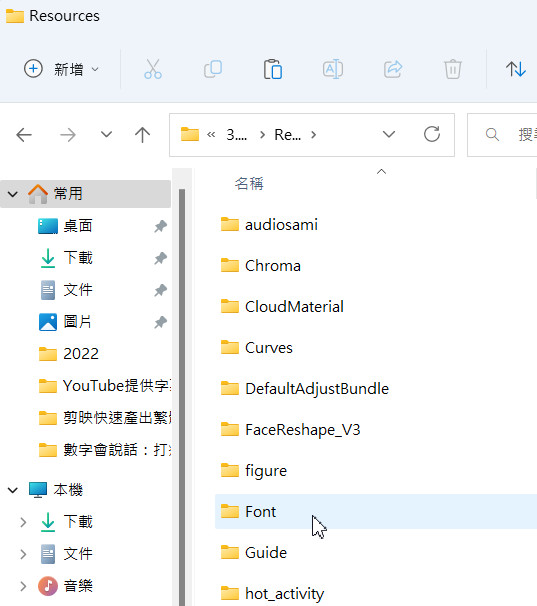Collapse the 常用 section in sidebar

(13, 194)
